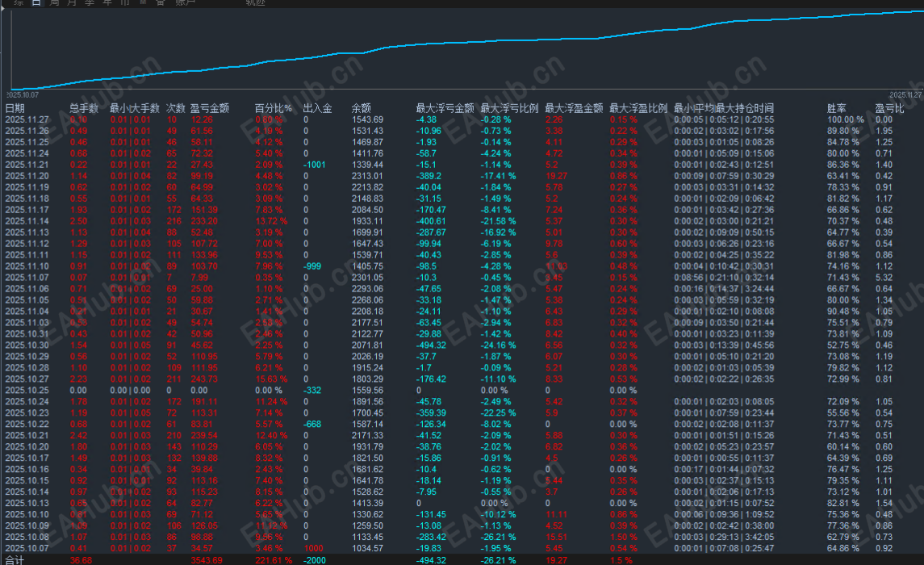Select the 2025.10.08 date cell
This screenshot has height=565, width=924.
tap(27, 537)
